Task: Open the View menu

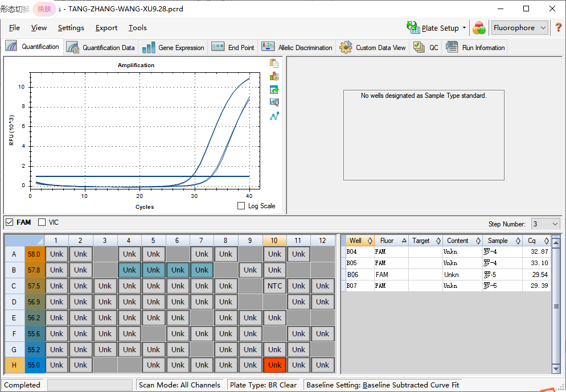Action: point(39,28)
